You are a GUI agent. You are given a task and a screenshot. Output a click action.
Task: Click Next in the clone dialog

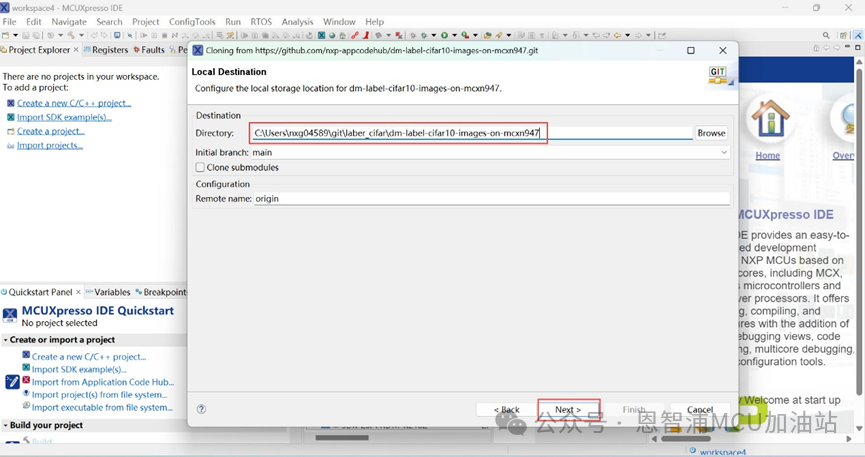(x=568, y=410)
